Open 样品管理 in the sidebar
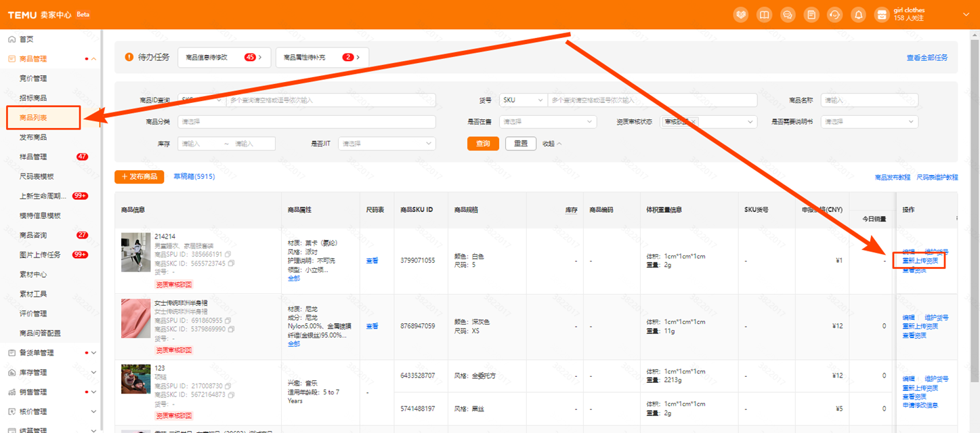980x433 pixels. click(x=34, y=157)
